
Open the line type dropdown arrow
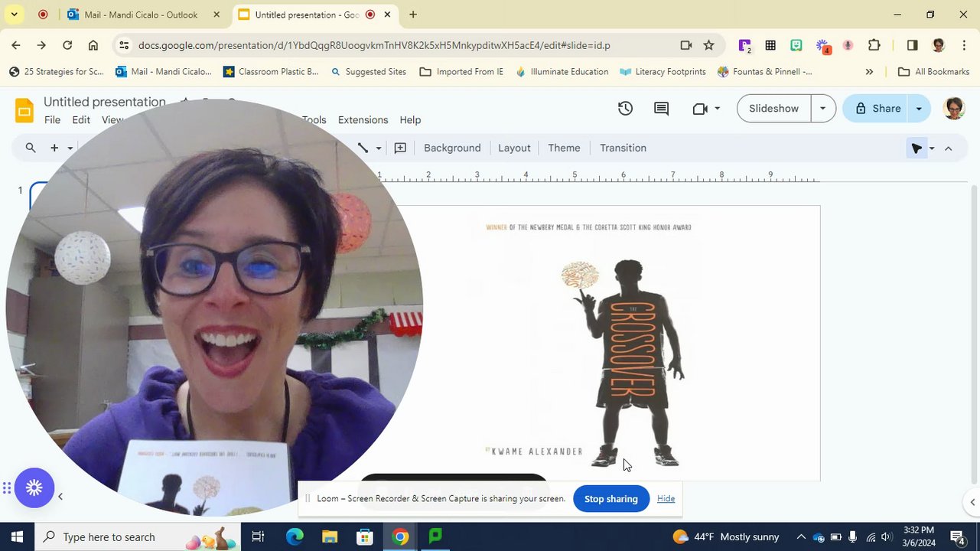coord(378,148)
